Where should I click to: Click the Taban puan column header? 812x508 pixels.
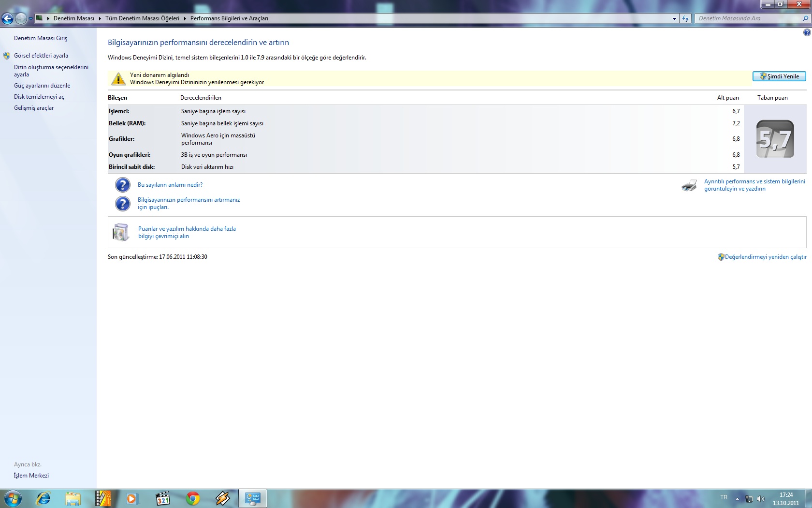coord(772,98)
